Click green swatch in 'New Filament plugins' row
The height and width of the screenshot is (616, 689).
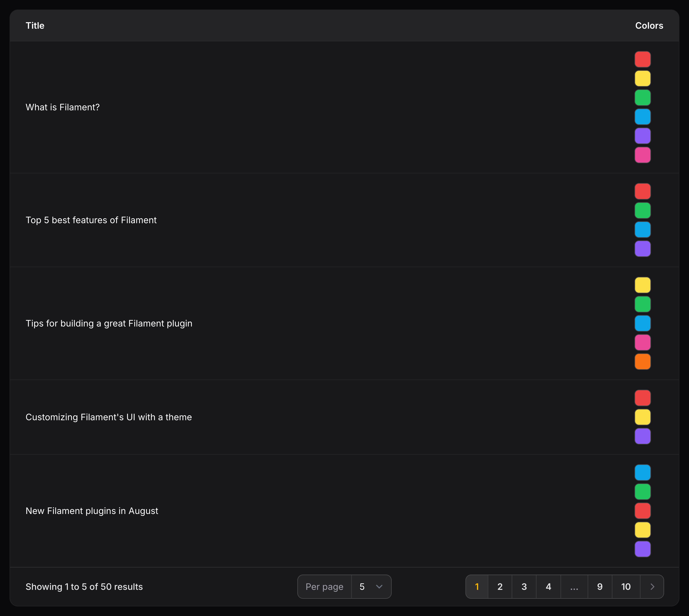coord(643,492)
